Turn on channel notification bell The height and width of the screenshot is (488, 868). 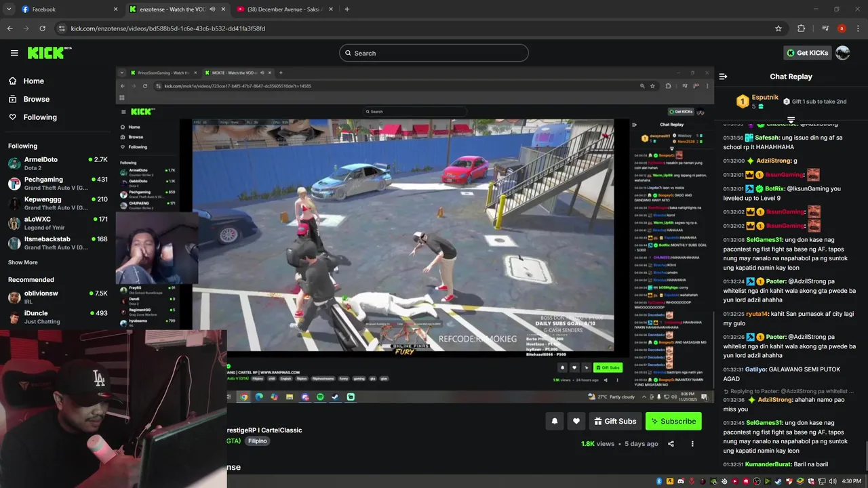[554, 421]
